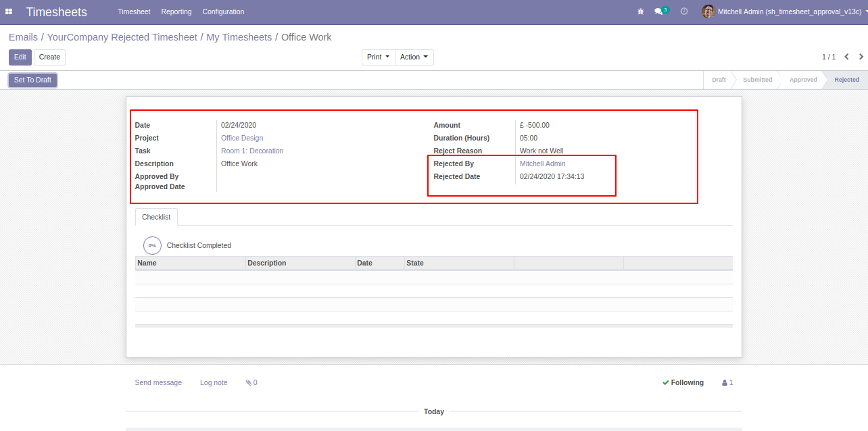The width and height of the screenshot is (868, 431).
Task: Click the debug bug icon
Action: [640, 11]
